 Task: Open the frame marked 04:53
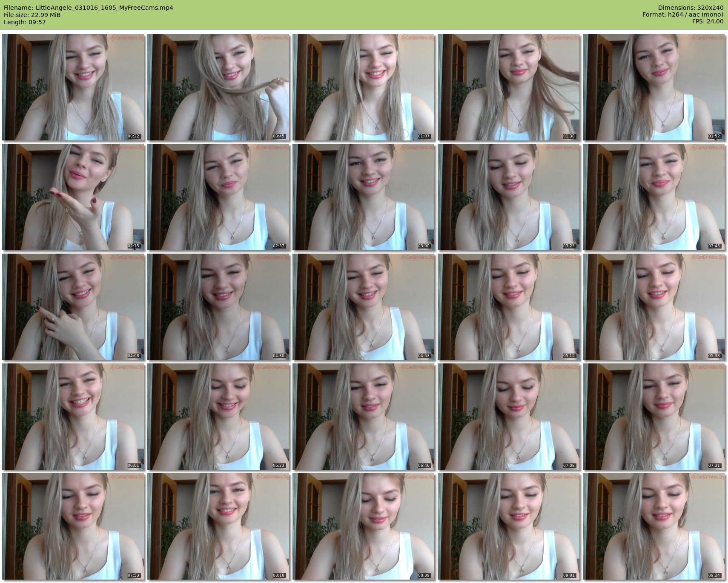coord(364,307)
